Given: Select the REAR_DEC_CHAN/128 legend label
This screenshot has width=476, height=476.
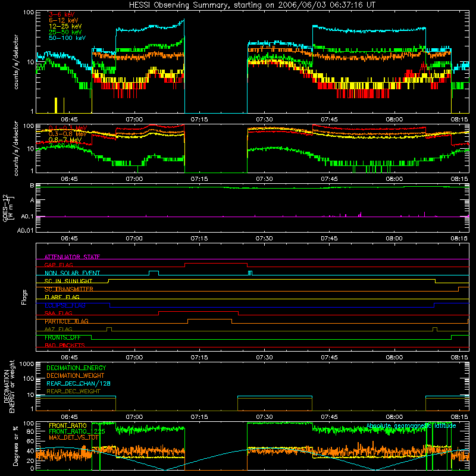Looking at the screenshot, I should pyautogui.click(x=79, y=383).
